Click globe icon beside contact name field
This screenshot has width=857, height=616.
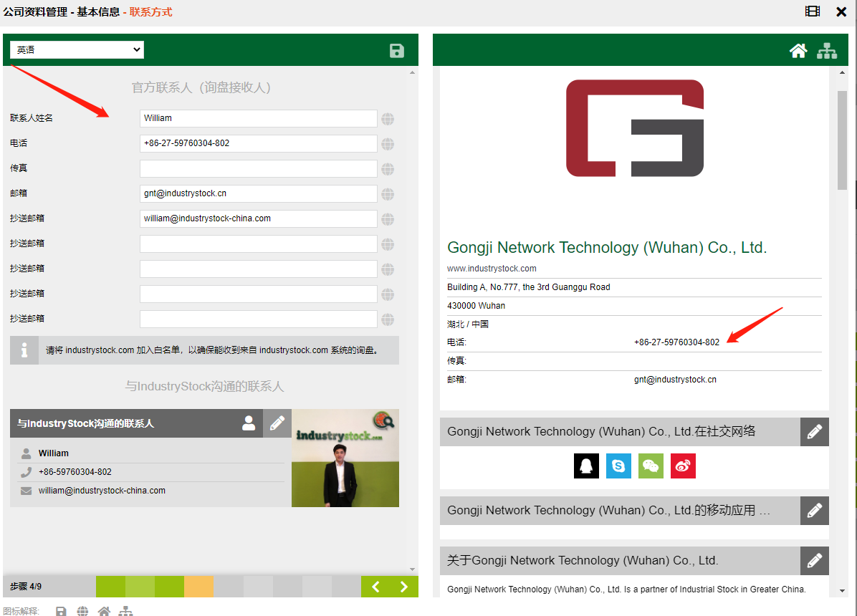[x=388, y=119]
